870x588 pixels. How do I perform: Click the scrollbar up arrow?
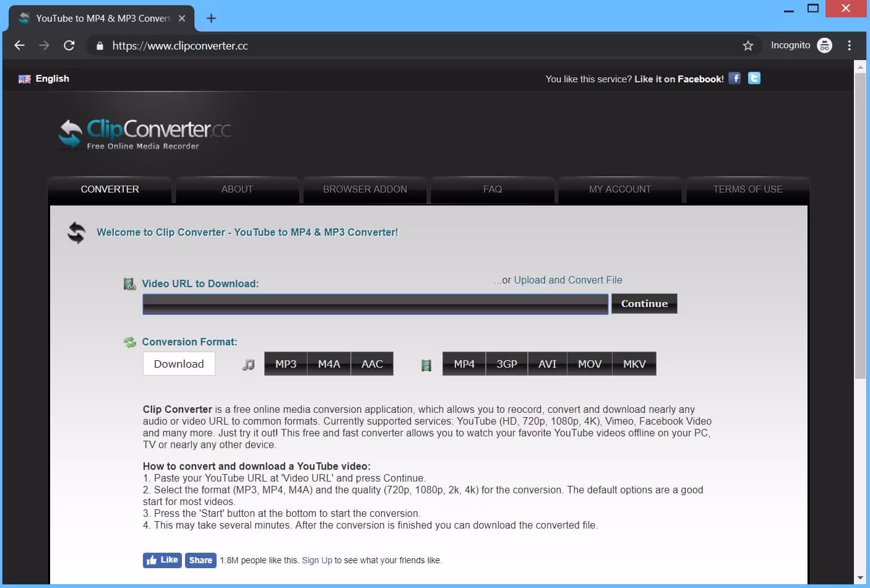860,66
